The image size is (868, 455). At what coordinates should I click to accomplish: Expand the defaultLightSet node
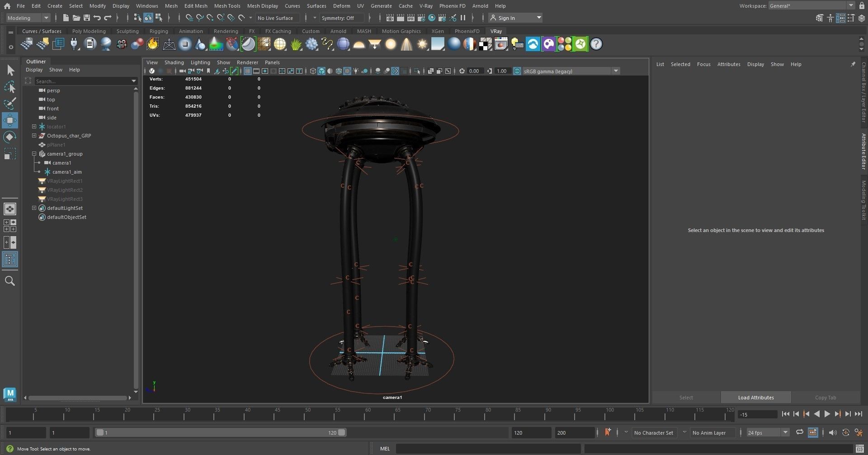34,208
